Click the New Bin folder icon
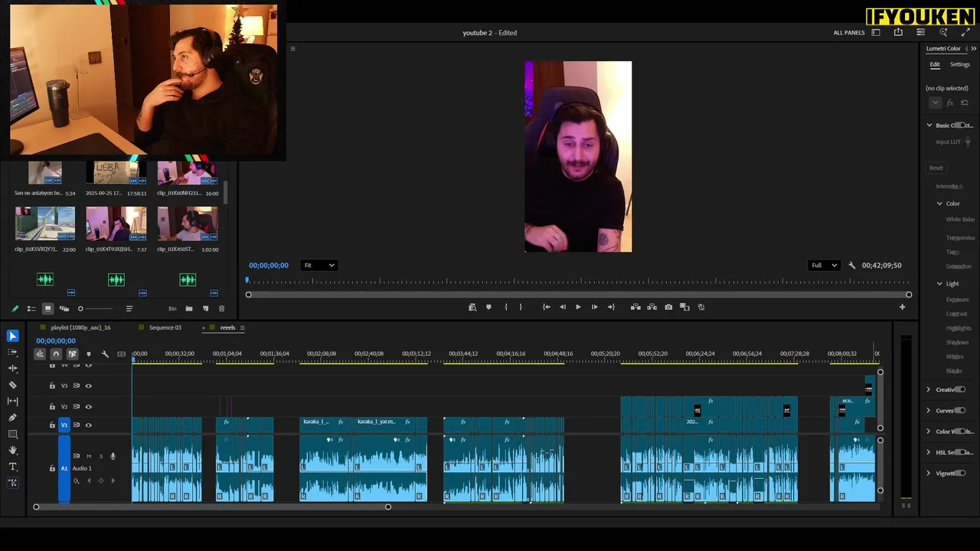Viewport: 980px width, 551px height. [189, 308]
